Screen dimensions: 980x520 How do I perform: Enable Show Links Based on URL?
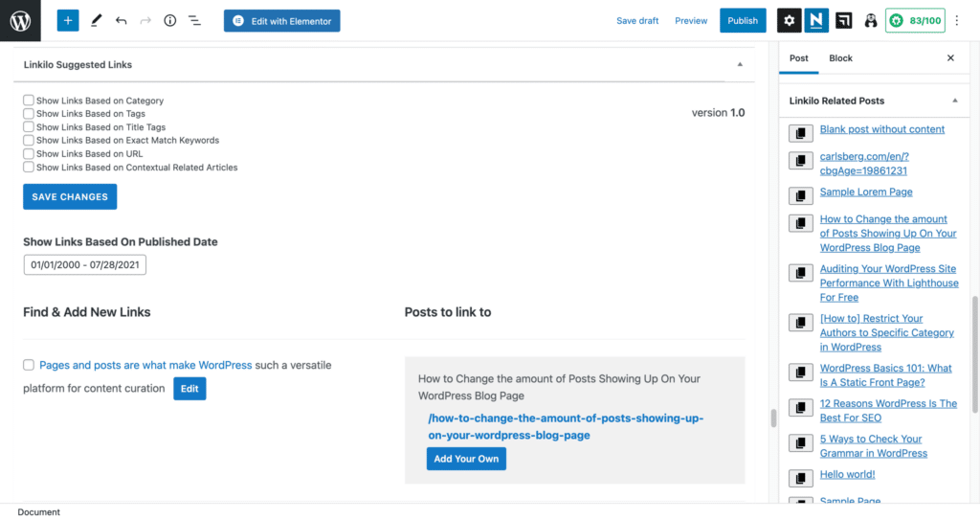[x=28, y=153]
